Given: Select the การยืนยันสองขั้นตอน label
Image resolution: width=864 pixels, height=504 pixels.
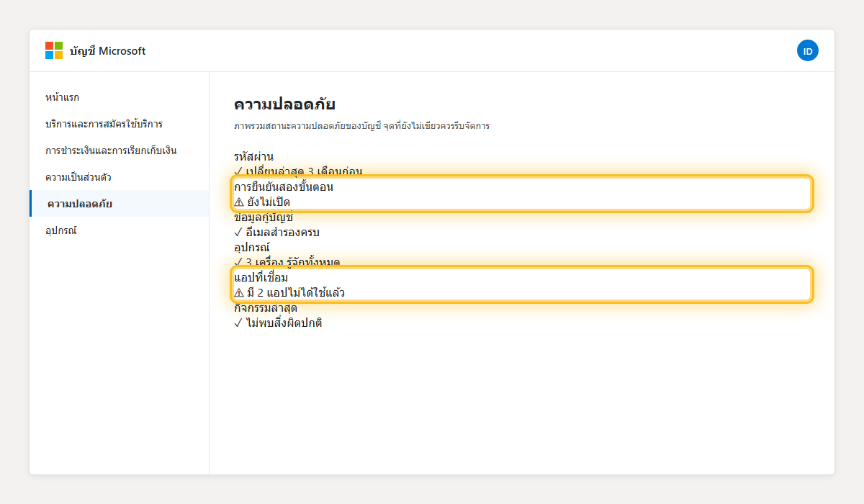Looking at the screenshot, I should (x=284, y=187).
